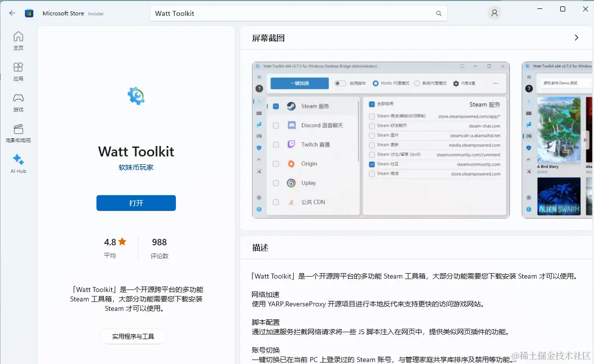Click the Watt Toolkit search field
The height and width of the screenshot is (364, 594).
[x=299, y=13]
